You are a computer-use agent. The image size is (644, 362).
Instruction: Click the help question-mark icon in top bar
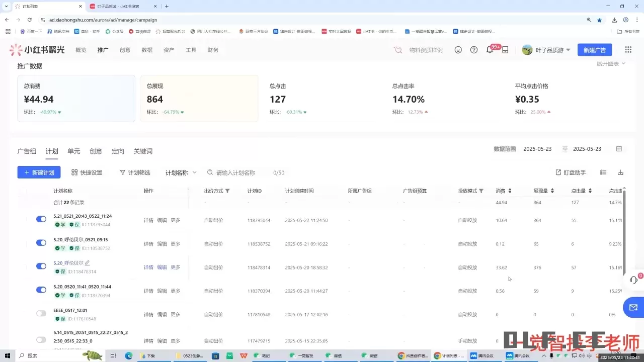[x=473, y=50]
